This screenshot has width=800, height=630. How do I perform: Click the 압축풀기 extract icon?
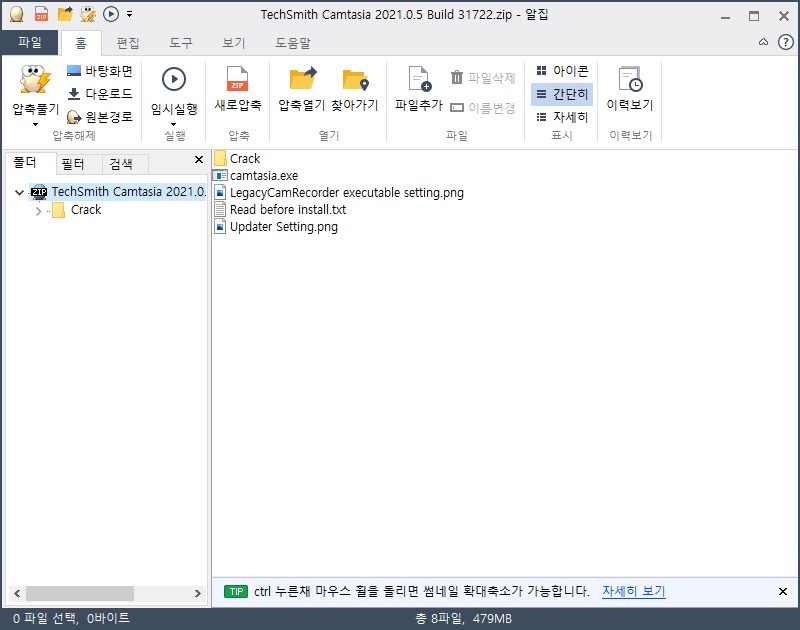(x=35, y=80)
